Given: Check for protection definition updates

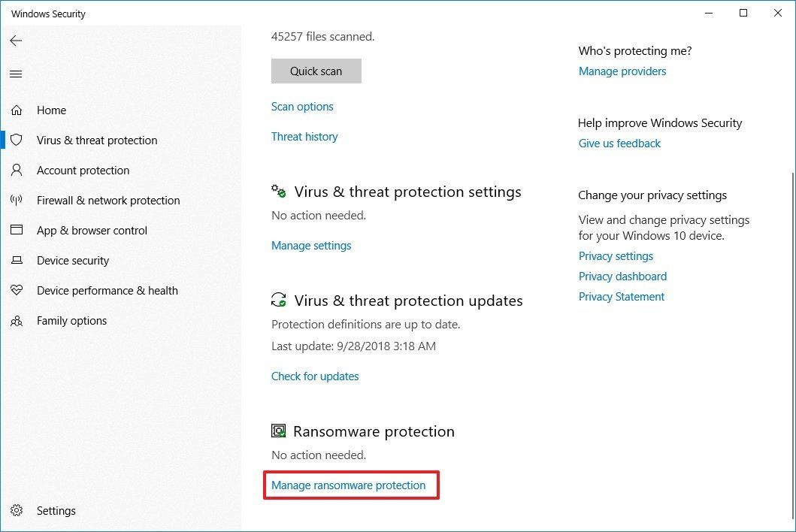Looking at the screenshot, I should [315, 376].
